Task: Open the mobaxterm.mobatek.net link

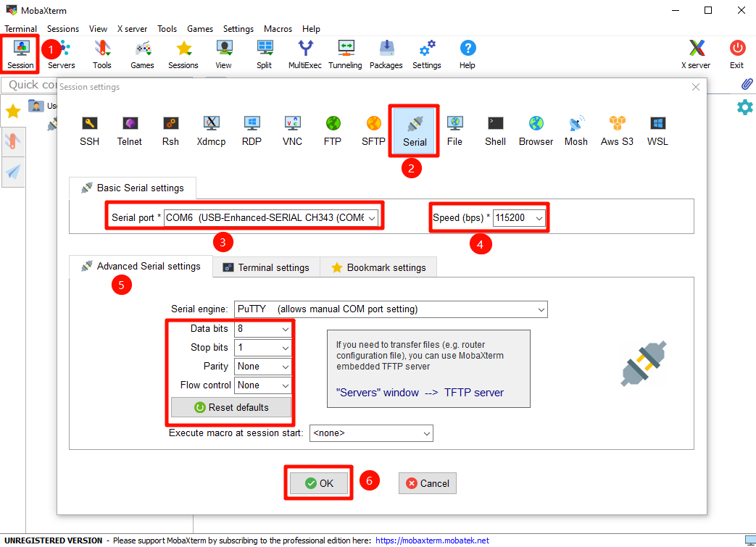Action: pos(432,540)
